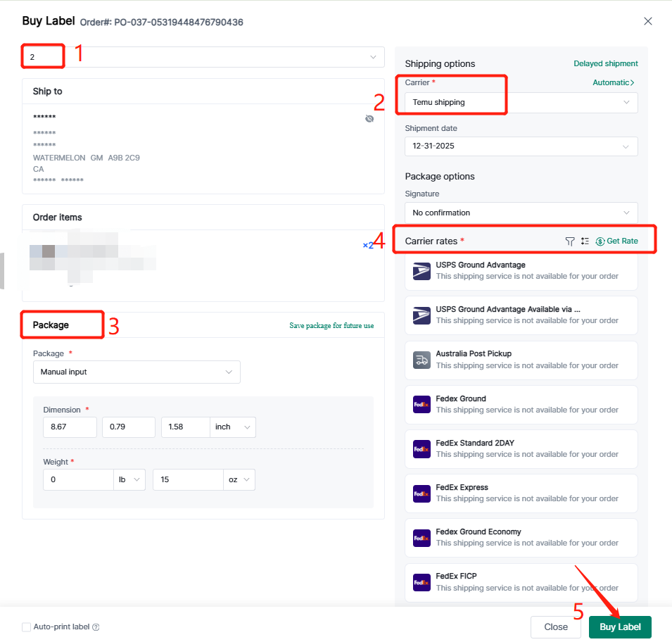Click the carrier rates filter funnel icon

coord(570,241)
